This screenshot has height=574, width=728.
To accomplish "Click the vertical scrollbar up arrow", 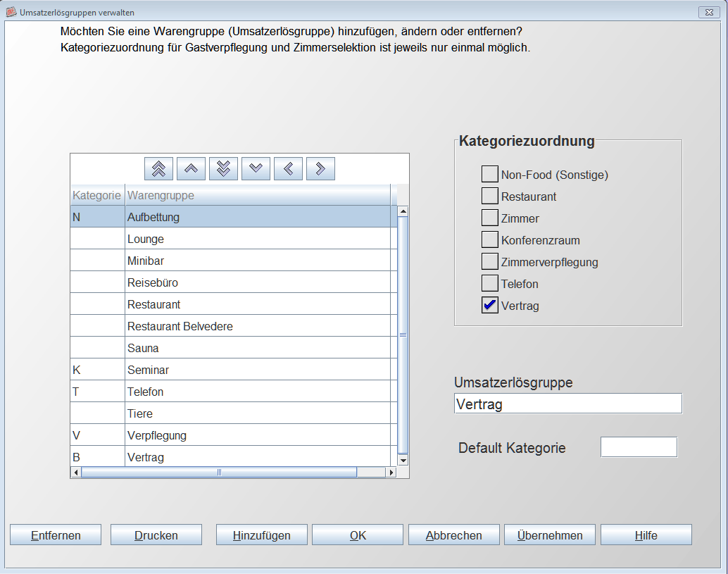I will [403, 211].
